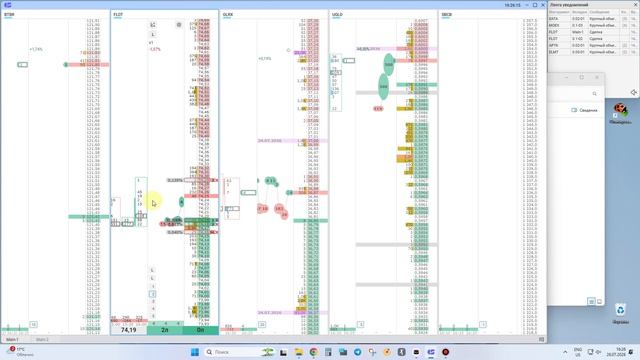Select volume preset 5 in FLOT panel
The width and height of the screenshot is (640, 360).
pyautogui.click(x=153, y=316)
